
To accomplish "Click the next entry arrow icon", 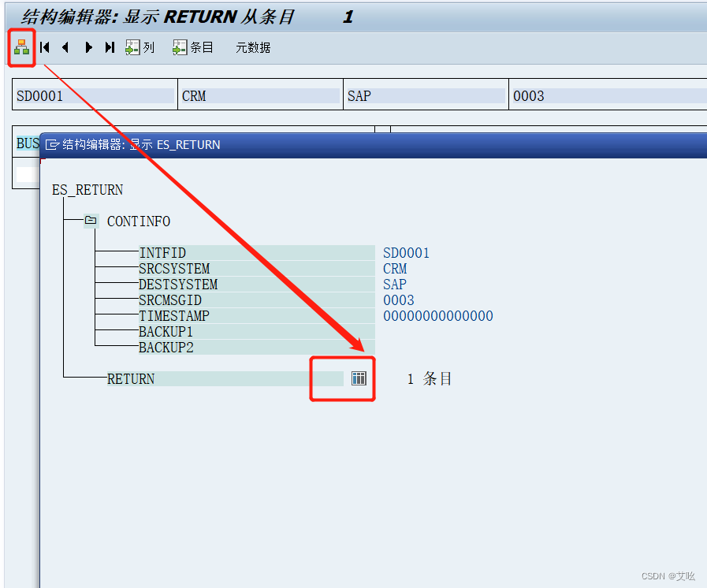I will pyautogui.click(x=88, y=47).
